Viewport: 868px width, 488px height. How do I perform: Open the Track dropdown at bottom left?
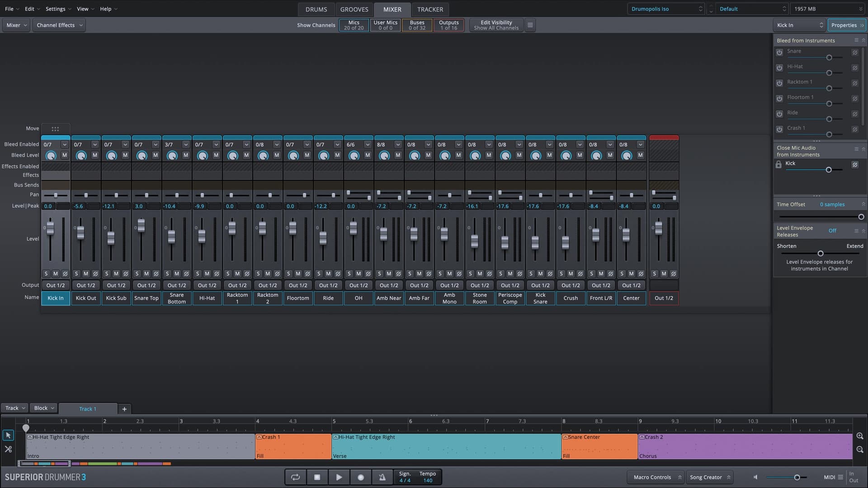click(x=14, y=407)
